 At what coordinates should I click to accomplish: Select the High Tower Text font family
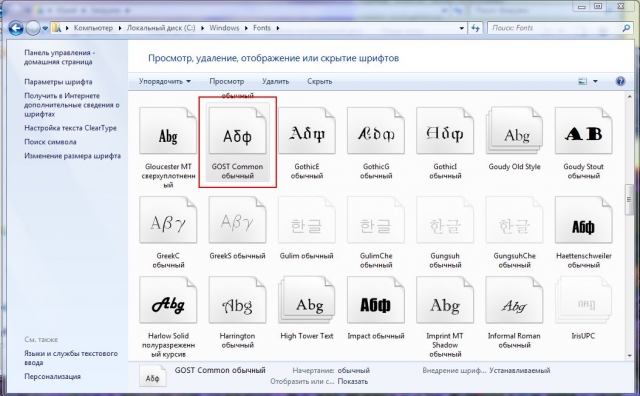[x=307, y=300]
